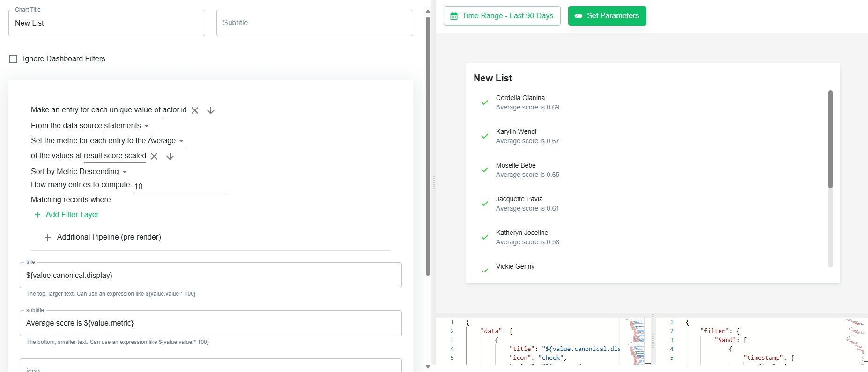Clear the actor.id field with X icon
The height and width of the screenshot is (372, 868).
pos(195,110)
